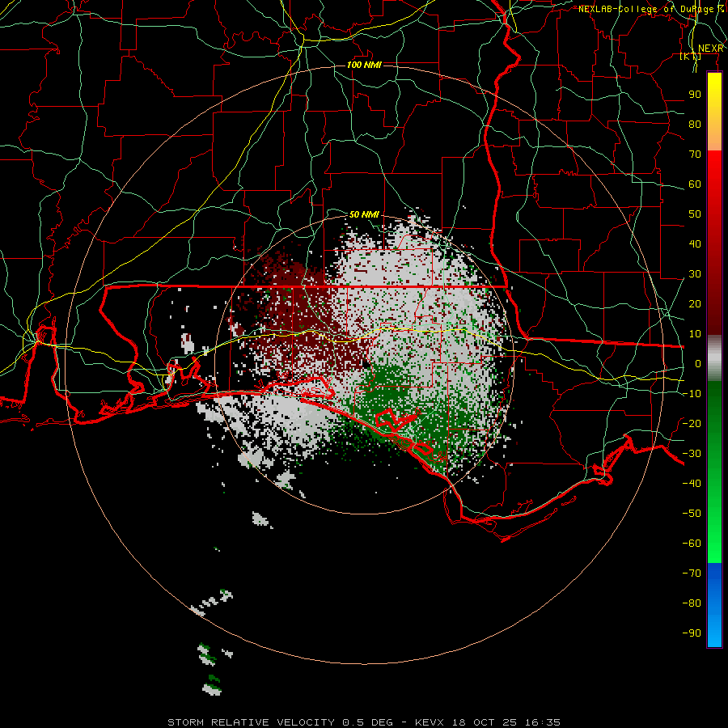728x728 pixels.
Task: Click the NEXR label above the color scale
Action: [x=711, y=49]
